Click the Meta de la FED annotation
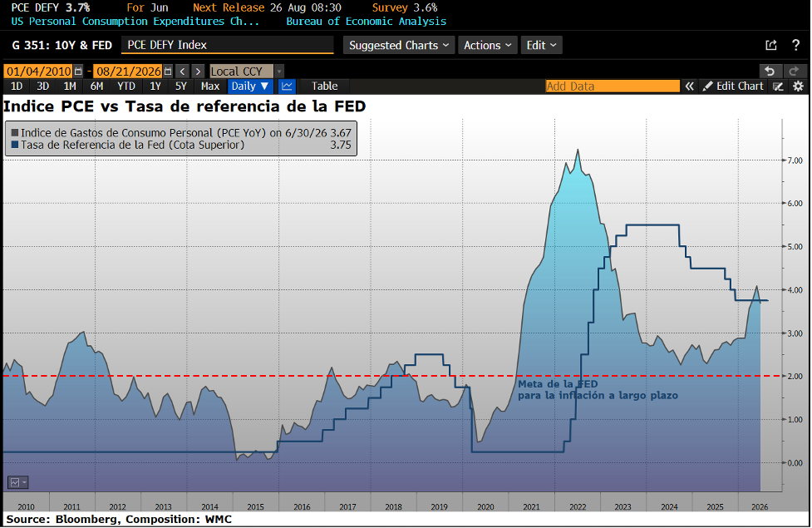Image resolution: width=812 pixels, height=528 pixels. (x=598, y=390)
